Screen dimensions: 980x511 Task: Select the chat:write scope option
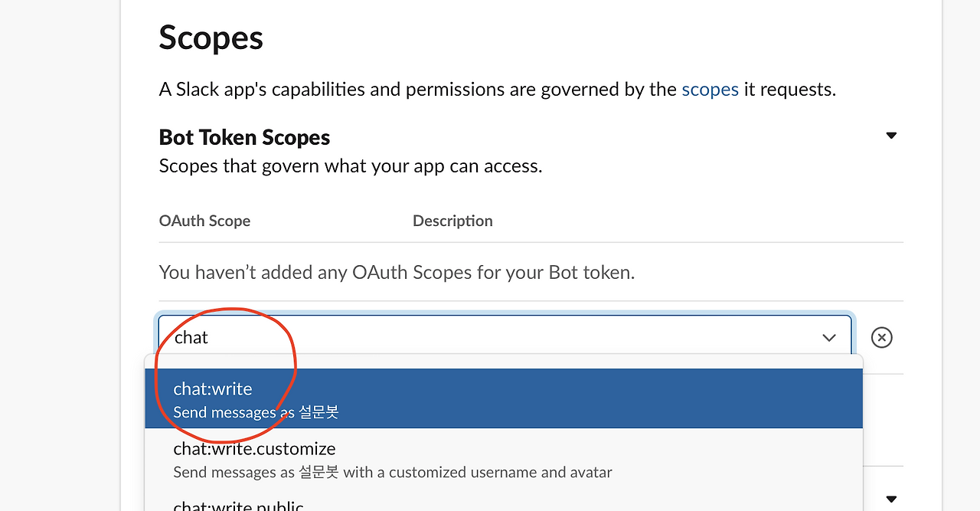(x=504, y=398)
